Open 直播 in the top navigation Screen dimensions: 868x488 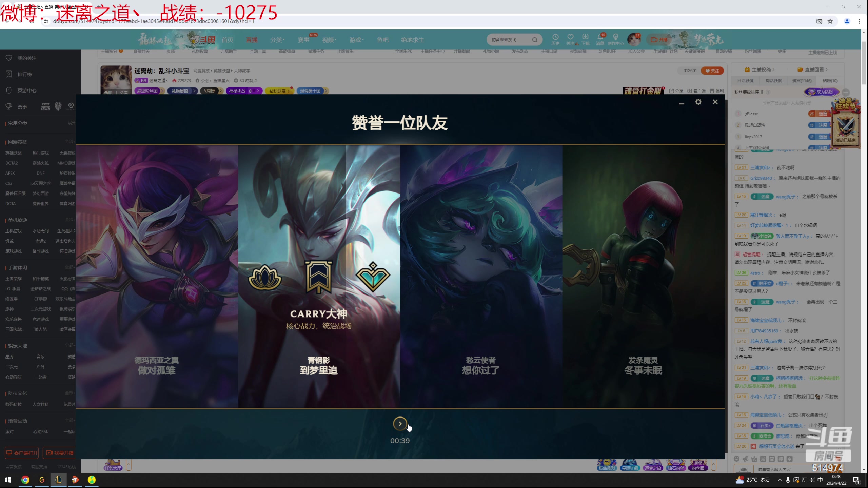point(252,40)
